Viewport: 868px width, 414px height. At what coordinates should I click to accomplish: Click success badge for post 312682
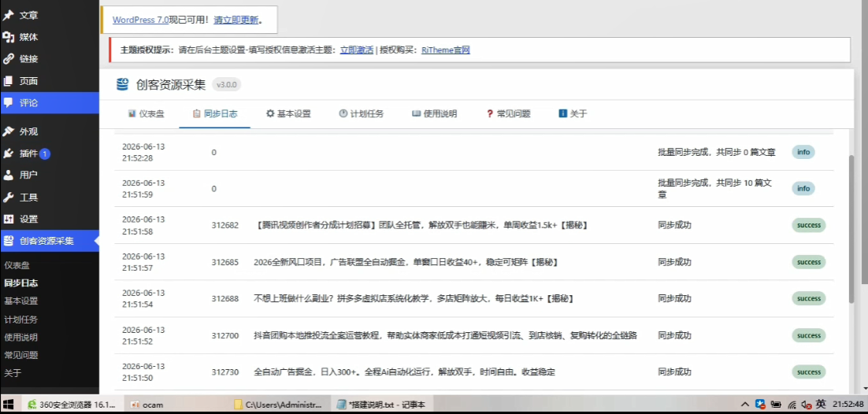coord(809,225)
